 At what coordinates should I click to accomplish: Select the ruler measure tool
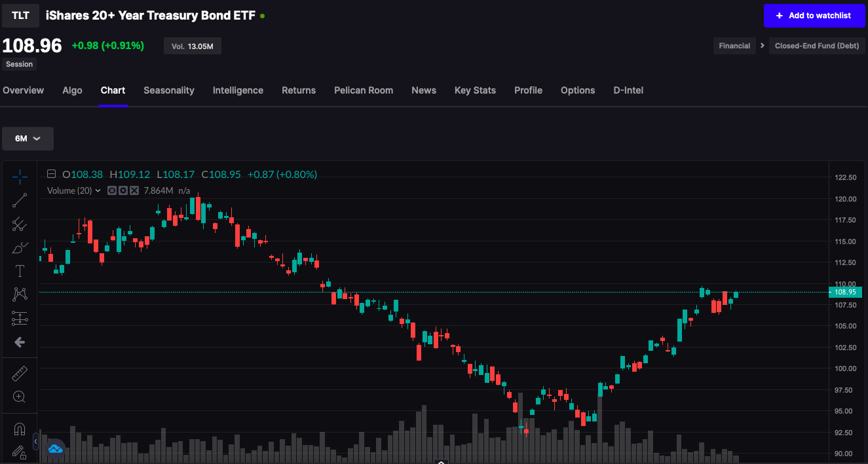20,374
